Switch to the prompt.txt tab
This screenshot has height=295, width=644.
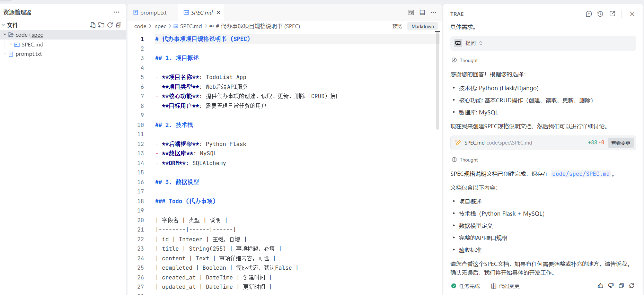153,12
